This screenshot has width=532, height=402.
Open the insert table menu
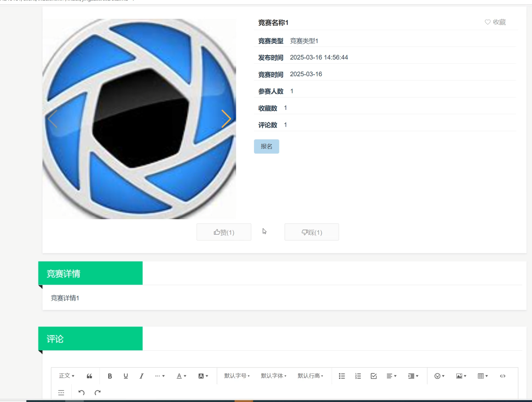483,376
